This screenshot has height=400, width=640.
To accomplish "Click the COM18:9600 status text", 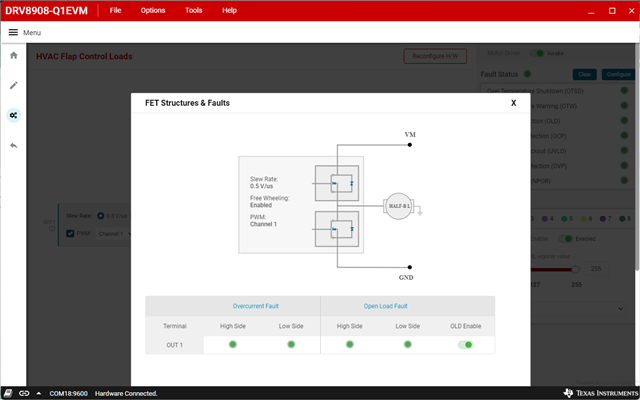I will click(69, 393).
